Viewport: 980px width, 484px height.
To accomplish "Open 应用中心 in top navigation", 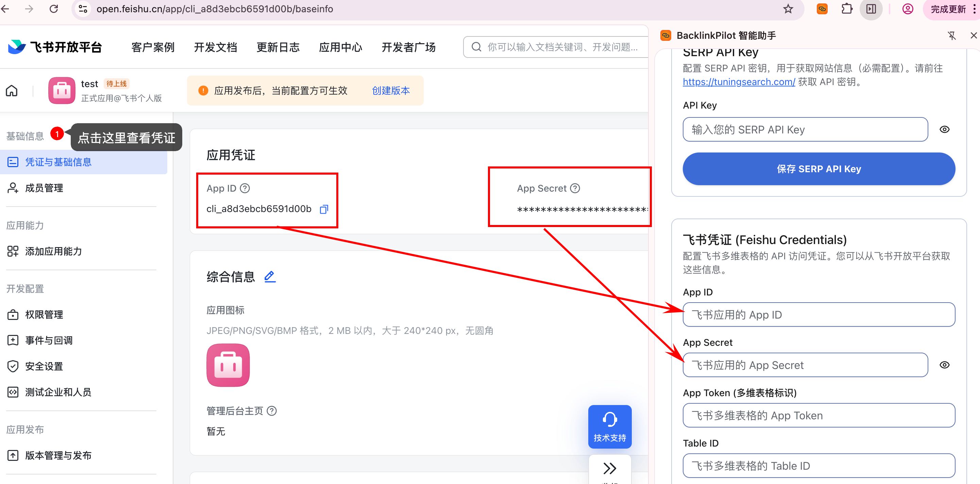I will point(340,47).
